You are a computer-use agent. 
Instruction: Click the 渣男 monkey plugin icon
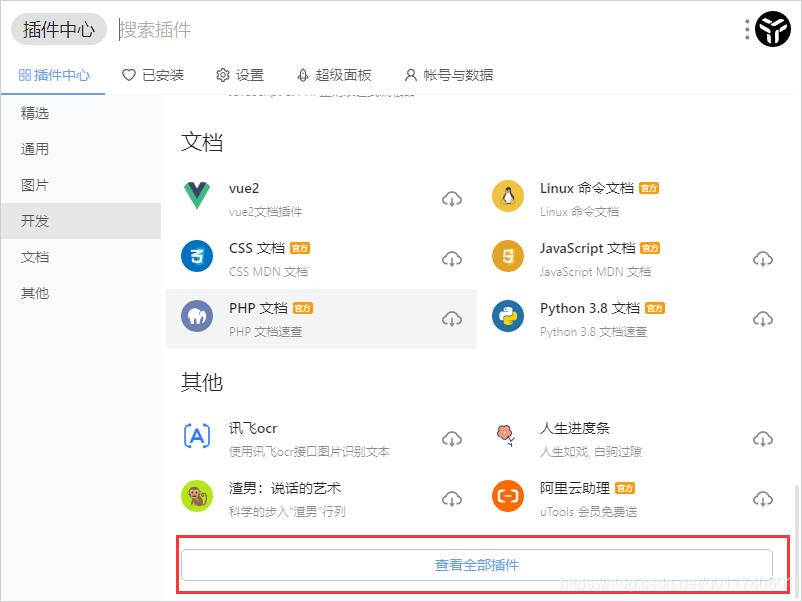click(x=197, y=496)
